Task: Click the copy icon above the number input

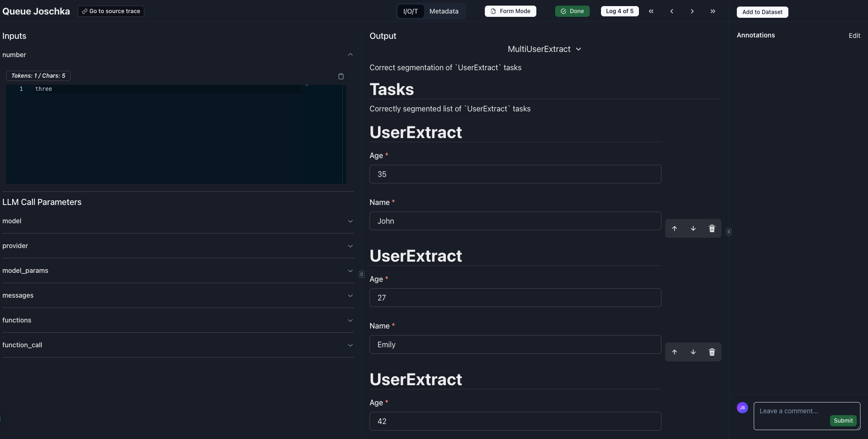Action: tap(341, 76)
